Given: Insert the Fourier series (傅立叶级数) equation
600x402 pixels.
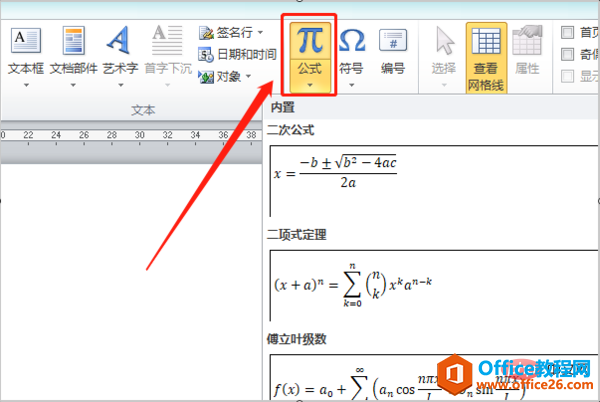Looking at the screenshot, I should pyautogui.click(x=434, y=377).
